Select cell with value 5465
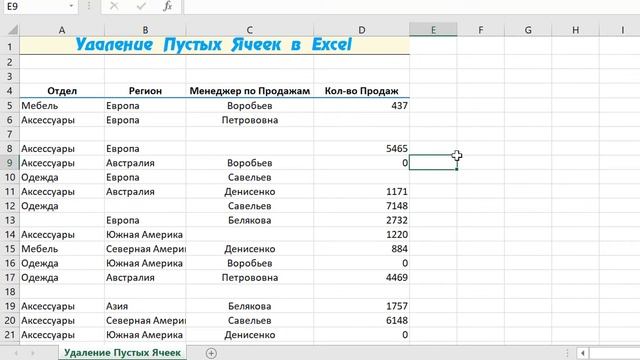 click(362, 149)
